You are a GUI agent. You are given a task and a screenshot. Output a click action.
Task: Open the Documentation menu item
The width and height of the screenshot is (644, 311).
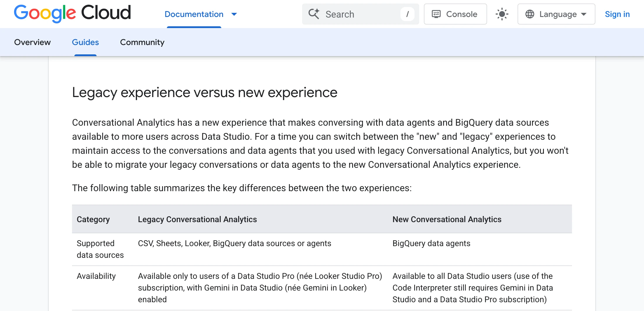(x=194, y=14)
